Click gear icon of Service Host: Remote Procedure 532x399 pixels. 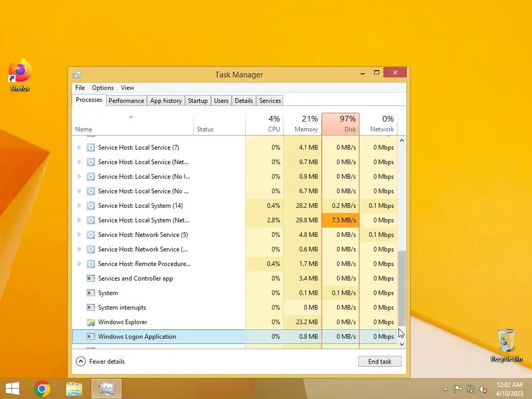[90, 263]
